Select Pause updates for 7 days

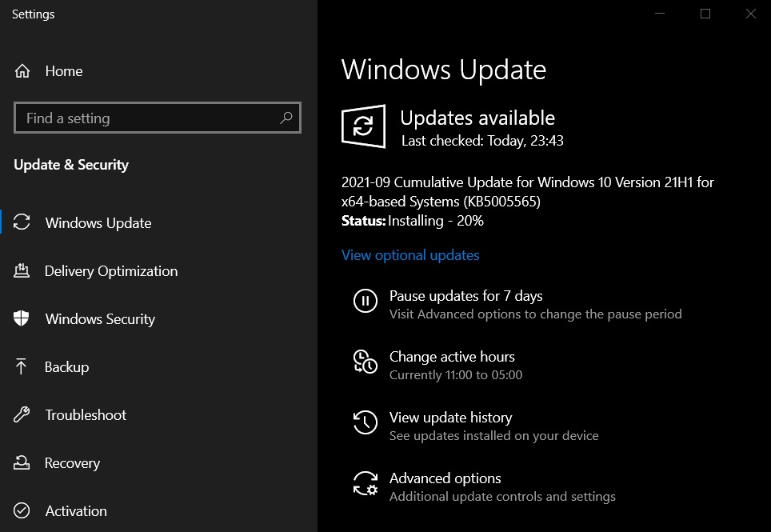[465, 296]
